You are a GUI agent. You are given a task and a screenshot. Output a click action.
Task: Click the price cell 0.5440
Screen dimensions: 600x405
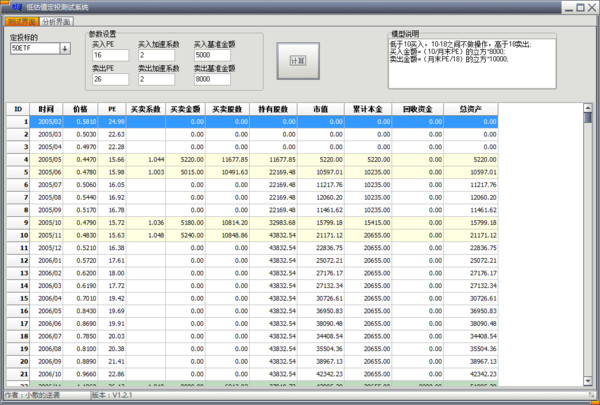point(80,198)
